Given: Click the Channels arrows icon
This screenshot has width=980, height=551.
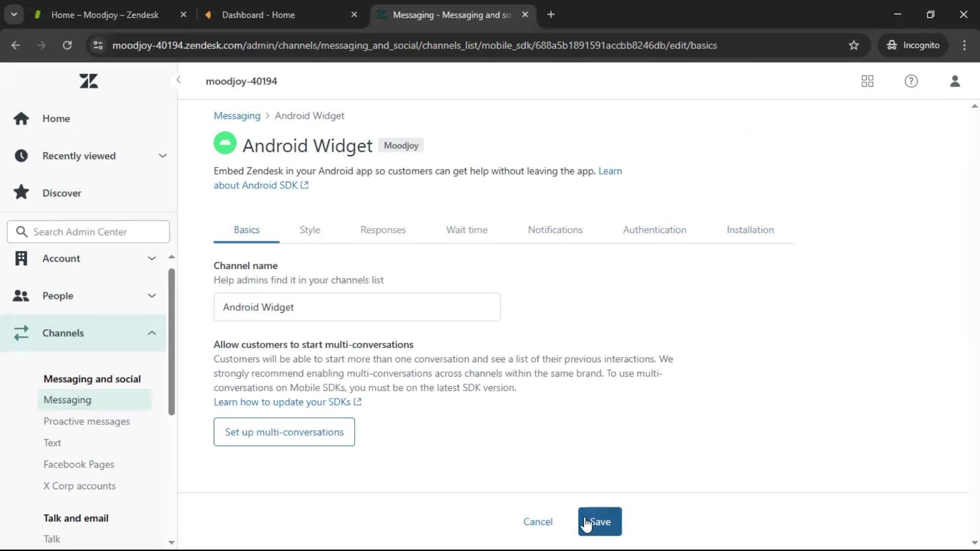Looking at the screenshot, I should (21, 333).
